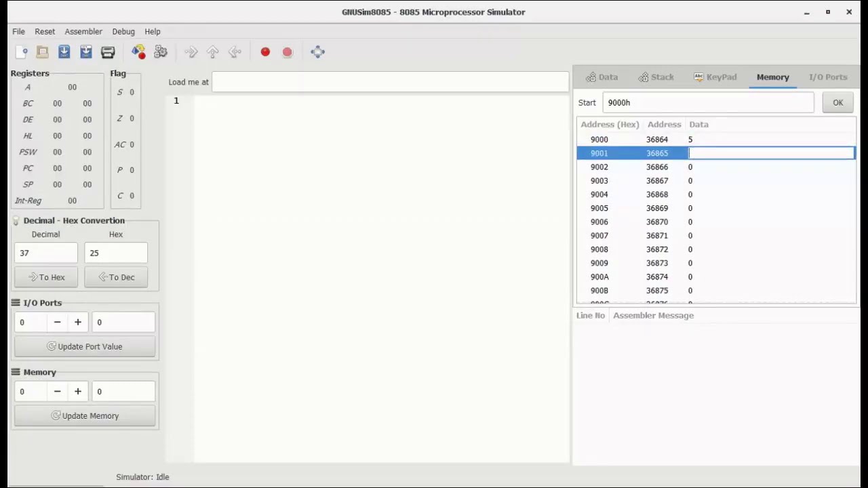Decrement the Memory address with minus
868x488 pixels.
coord(58,392)
